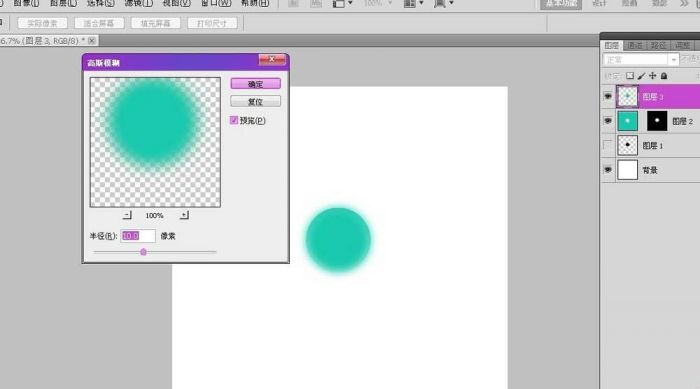The height and width of the screenshot is (389, 700).
Task: Open the blend mode dropdown showing 正常
Action: coord(641,59)
